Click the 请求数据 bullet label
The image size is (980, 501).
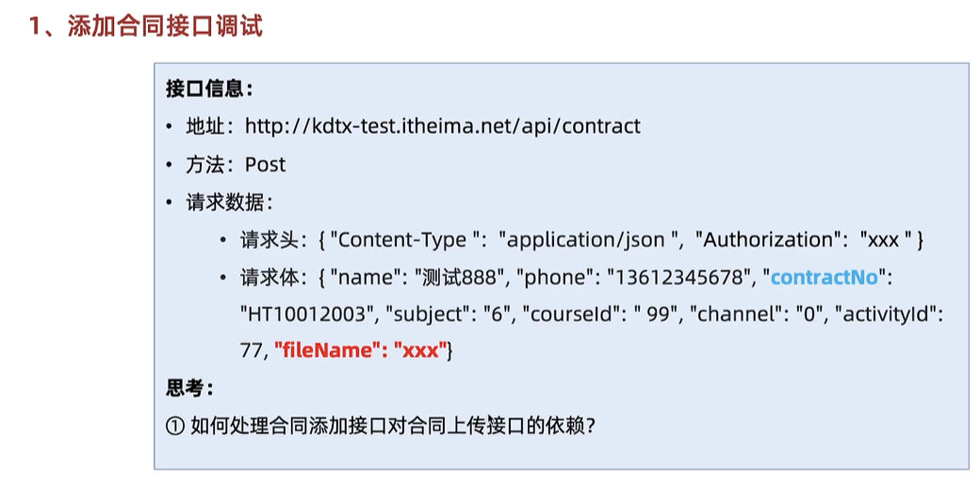229,202
